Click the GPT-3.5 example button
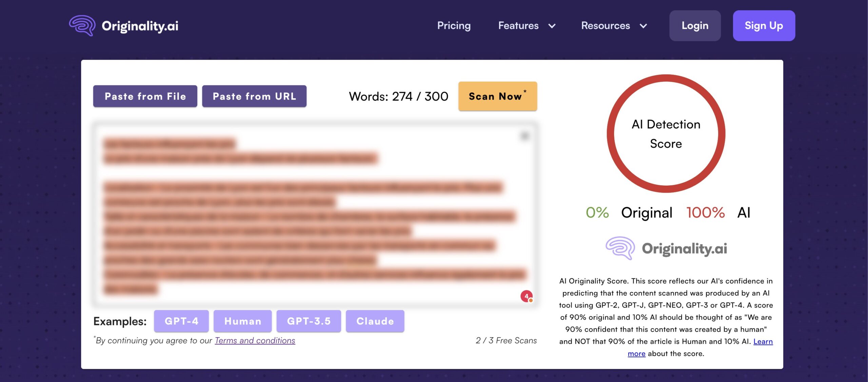Screen dimensions: 868x382 [x=309, y=321]
